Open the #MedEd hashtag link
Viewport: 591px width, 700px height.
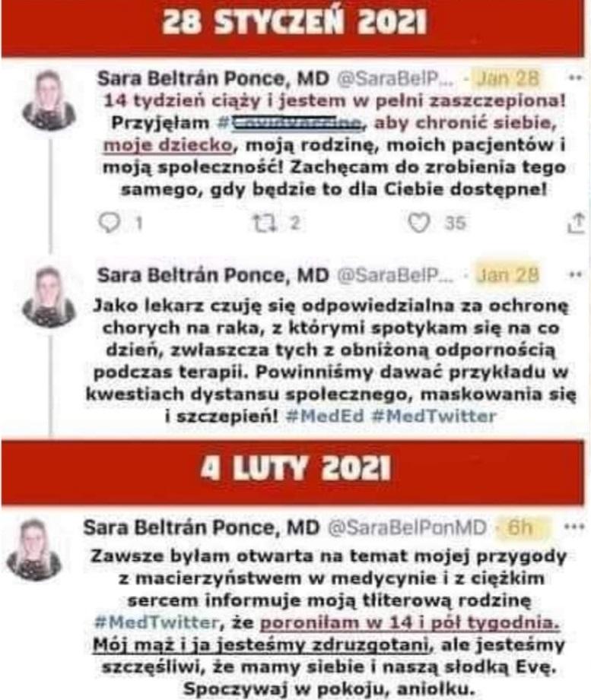point(325,416)
